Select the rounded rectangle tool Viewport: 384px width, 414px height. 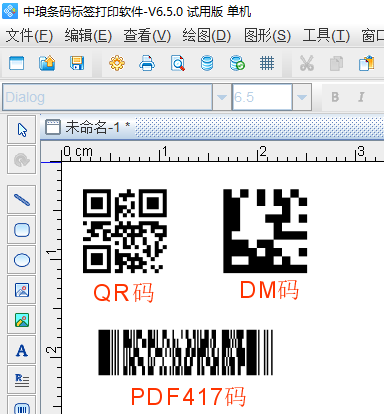[22, 230]
